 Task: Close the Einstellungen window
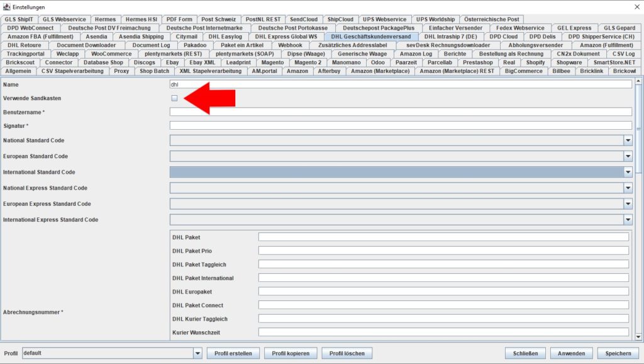(636, 7)
